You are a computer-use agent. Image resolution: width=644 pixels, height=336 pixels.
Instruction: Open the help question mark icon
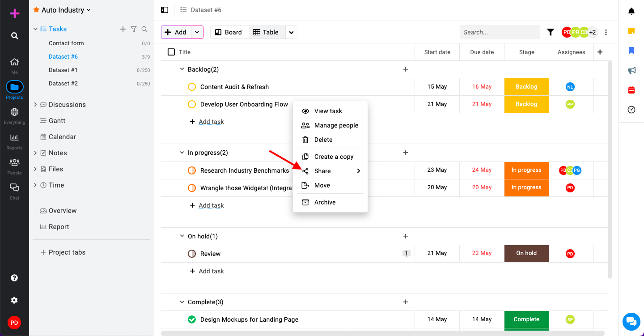(14, 278)
